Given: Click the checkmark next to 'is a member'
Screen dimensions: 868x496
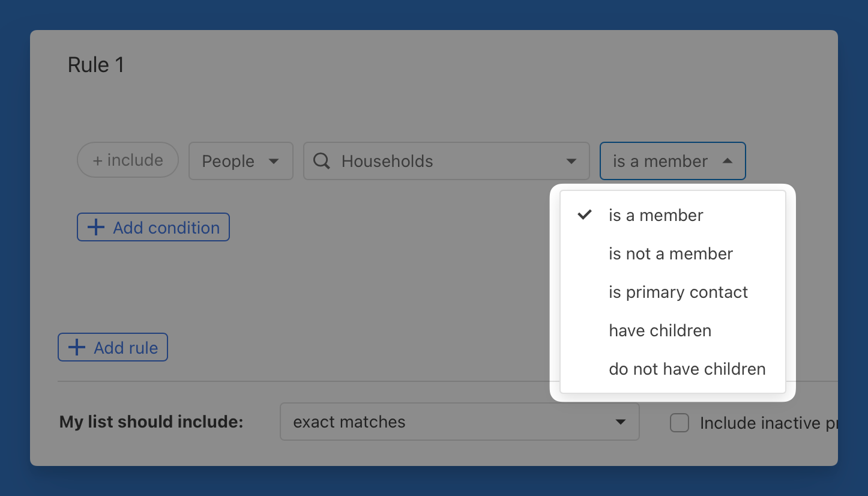Looking at the screenshot, I should click(585, 215).
